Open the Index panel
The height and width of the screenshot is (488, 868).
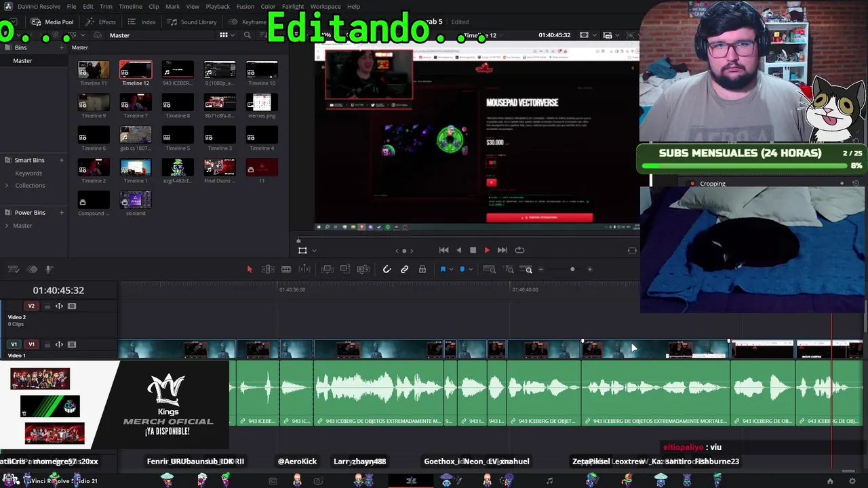pyautogui.click(x=142, y=22)
